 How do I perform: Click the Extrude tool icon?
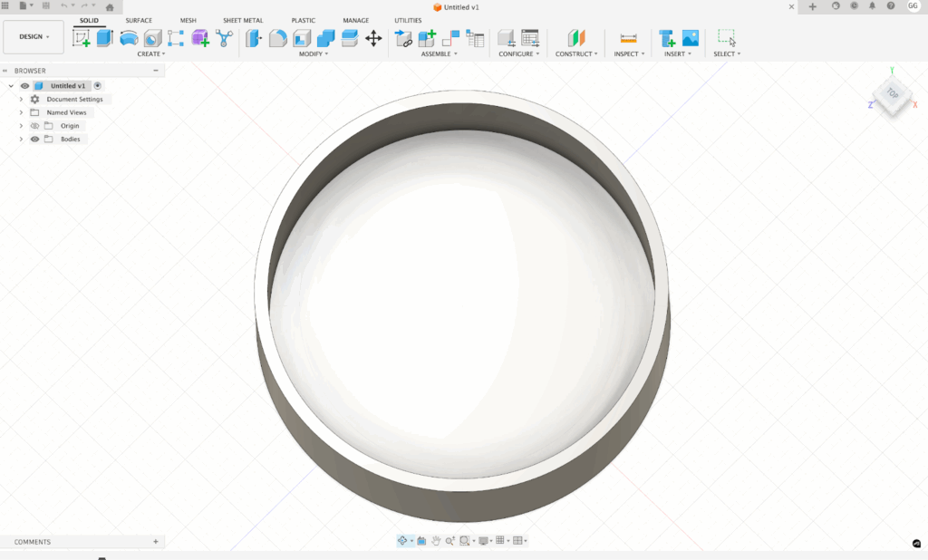105,38
